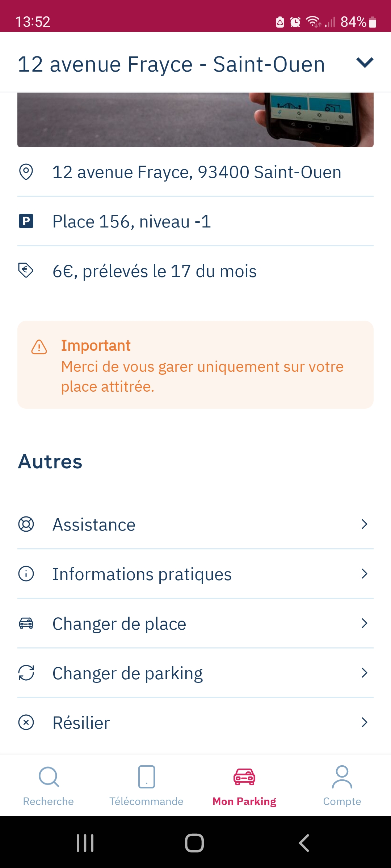
Task: Open the Résilier option
Action: (x=195, y=723)
